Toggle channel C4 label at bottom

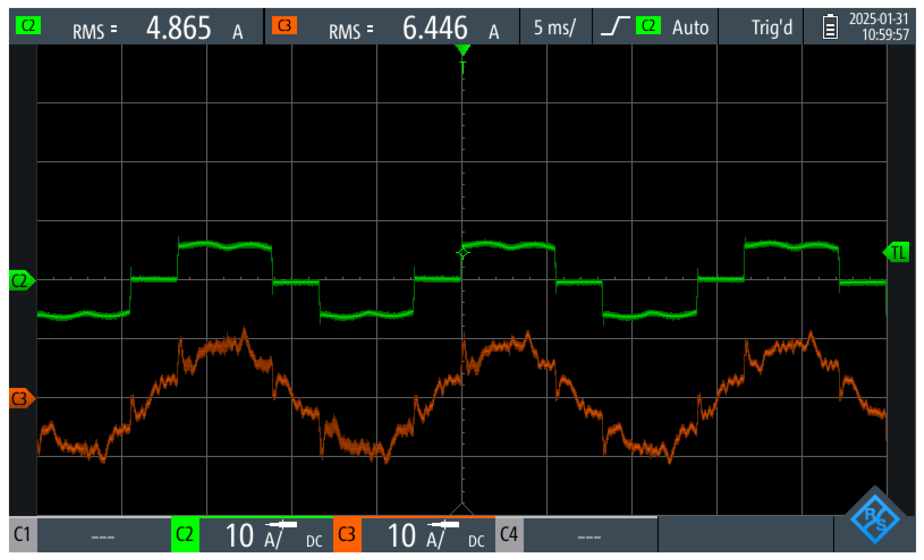point(509,534)
